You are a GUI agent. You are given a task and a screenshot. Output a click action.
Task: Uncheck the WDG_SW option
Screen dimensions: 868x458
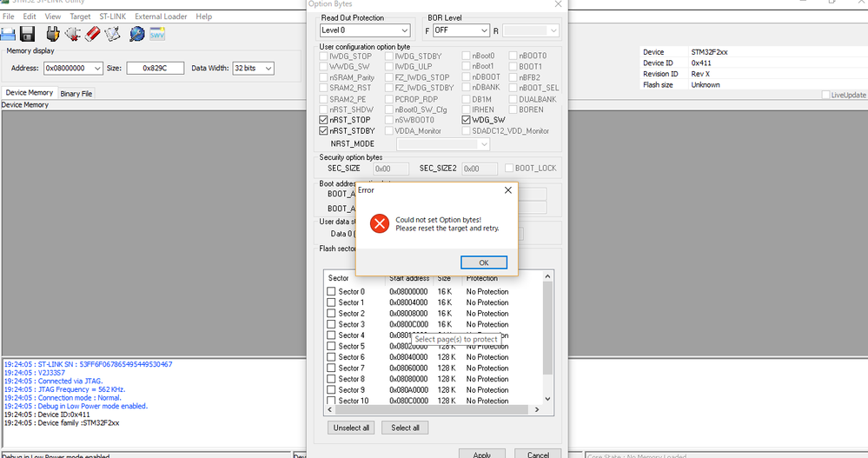click(466, 120)
